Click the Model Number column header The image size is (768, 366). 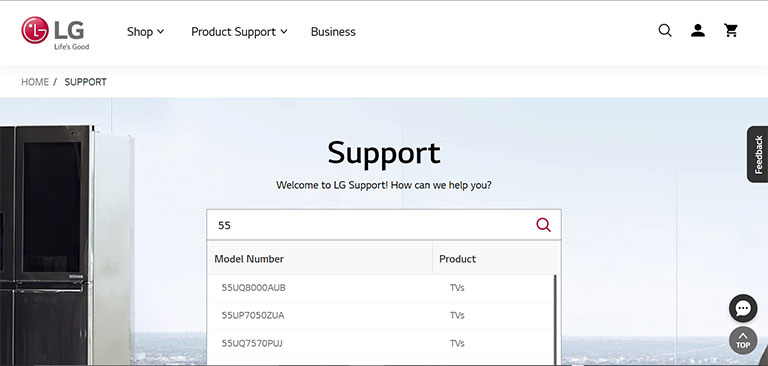320,259
